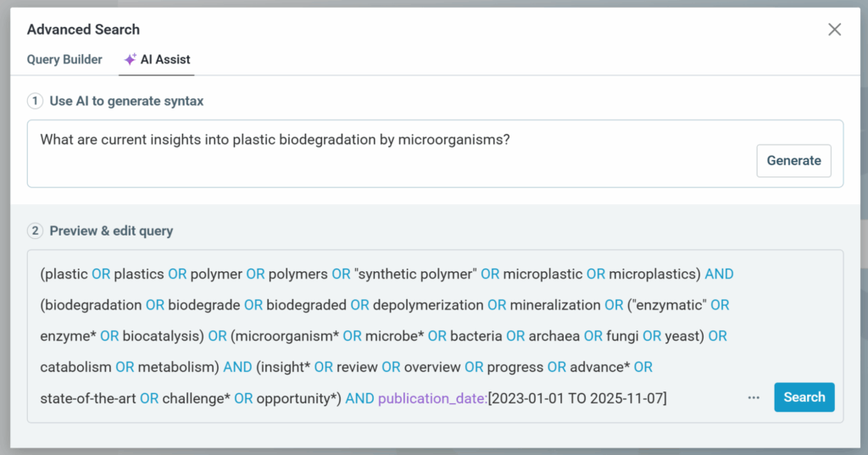Switch to the Query Builder tab

tap(64, 60)
